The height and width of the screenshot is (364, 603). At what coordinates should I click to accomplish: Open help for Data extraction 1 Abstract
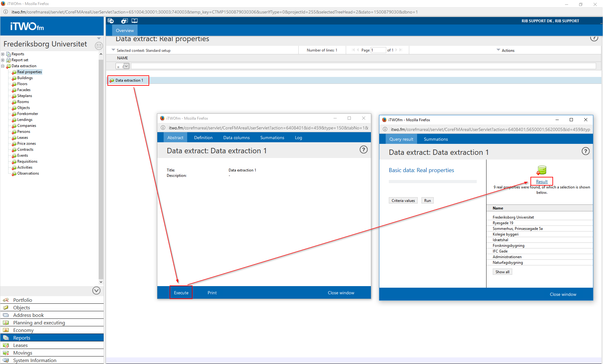click(x=363, y=150)
